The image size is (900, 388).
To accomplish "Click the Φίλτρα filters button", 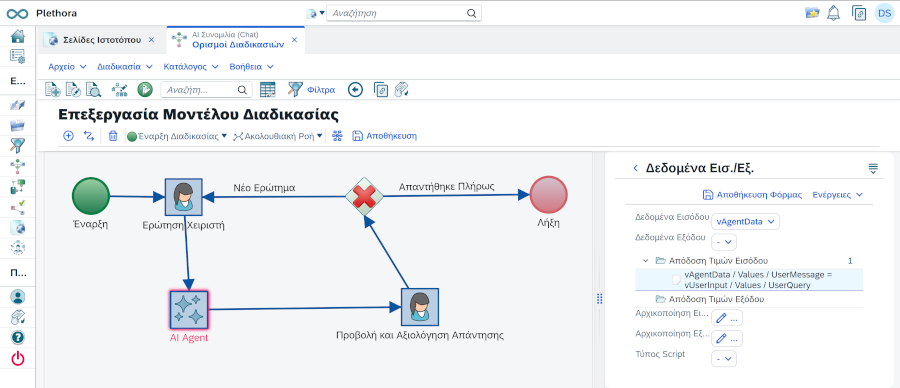I will click(x=311, y=89).
